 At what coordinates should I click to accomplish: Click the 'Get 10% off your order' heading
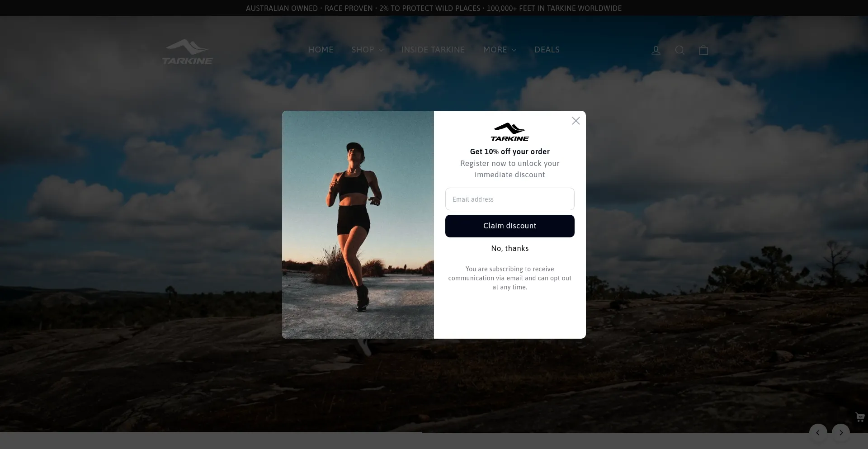tap(509, 151)
